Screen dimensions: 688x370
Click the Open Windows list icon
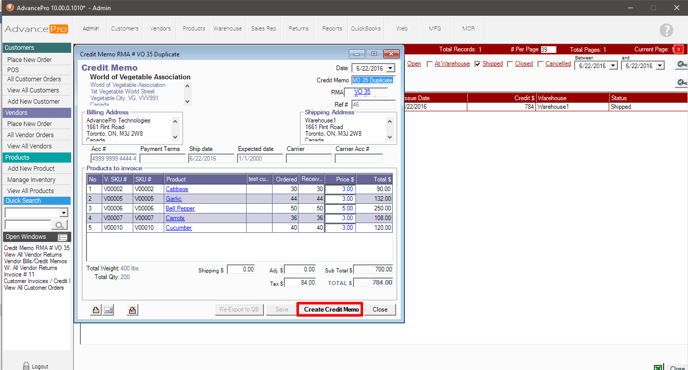63,237
